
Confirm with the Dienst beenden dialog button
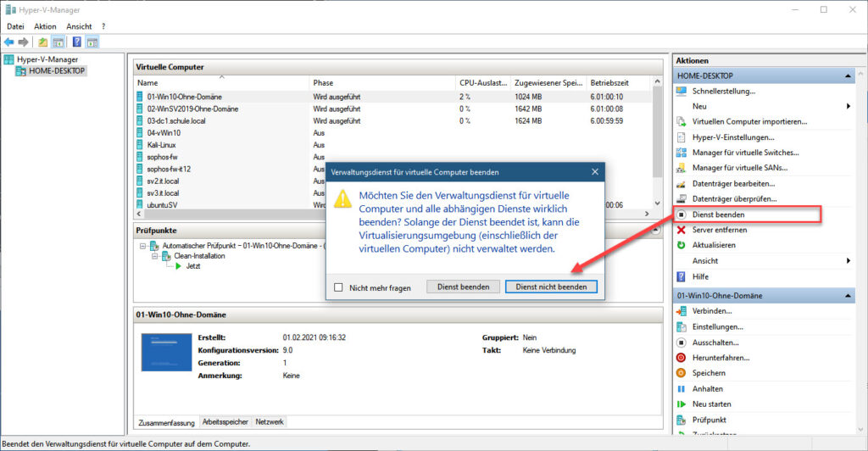coord(464,287)
